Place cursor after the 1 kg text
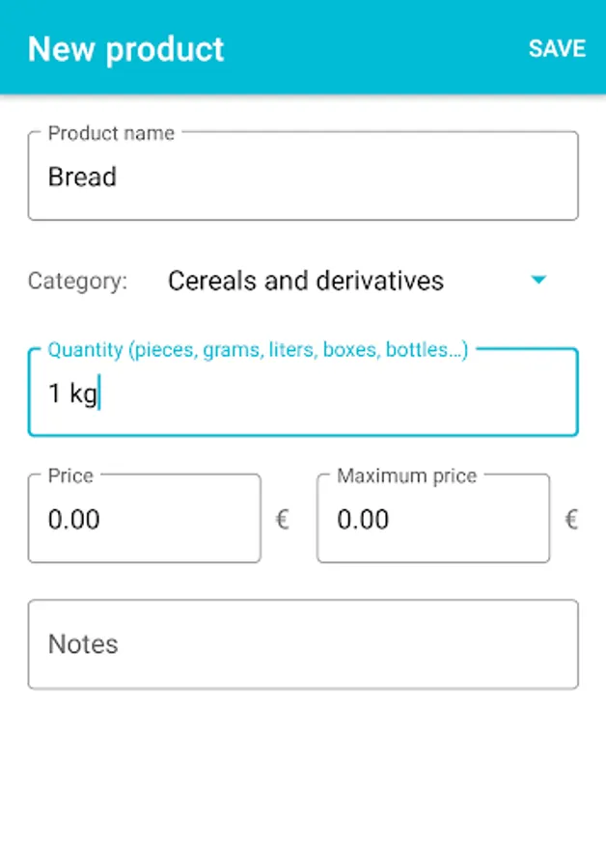 (100, 393)
